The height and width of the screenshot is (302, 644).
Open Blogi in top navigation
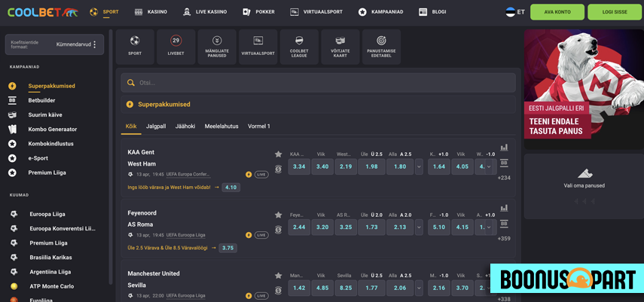[x=432, y=12]
